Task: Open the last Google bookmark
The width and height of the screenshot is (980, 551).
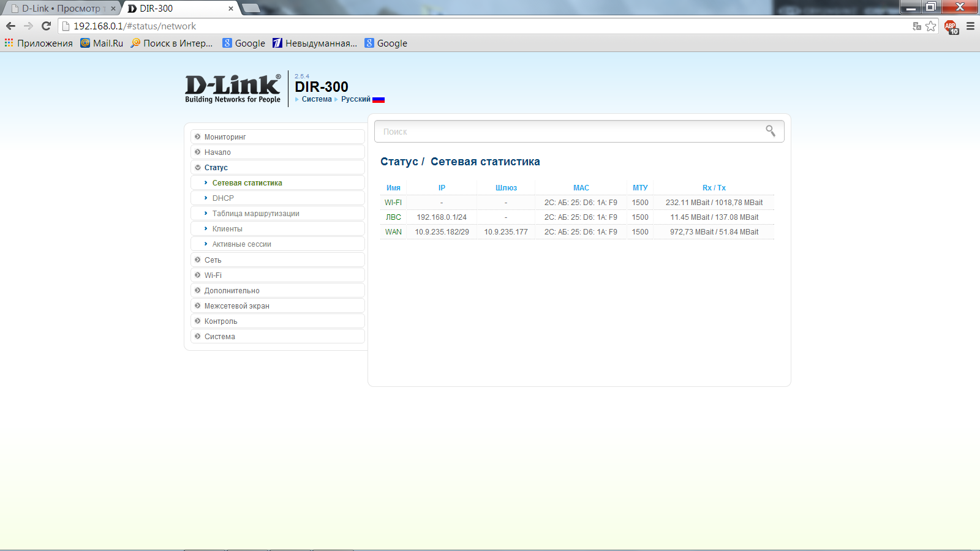Action: click(386, 43)
